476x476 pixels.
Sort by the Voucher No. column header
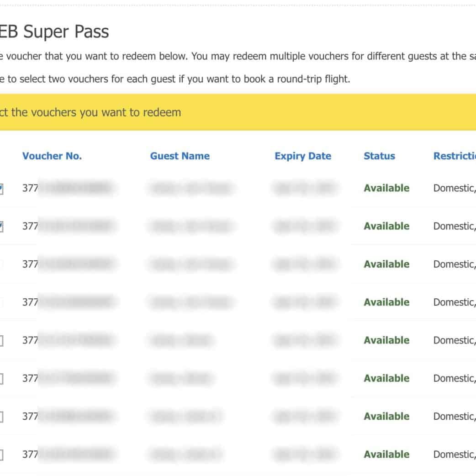52,156
